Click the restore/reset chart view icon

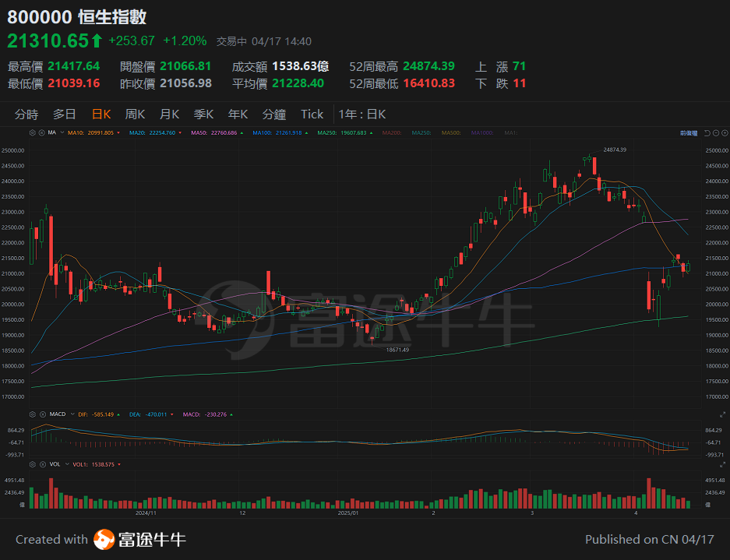(x=707, y=132)
